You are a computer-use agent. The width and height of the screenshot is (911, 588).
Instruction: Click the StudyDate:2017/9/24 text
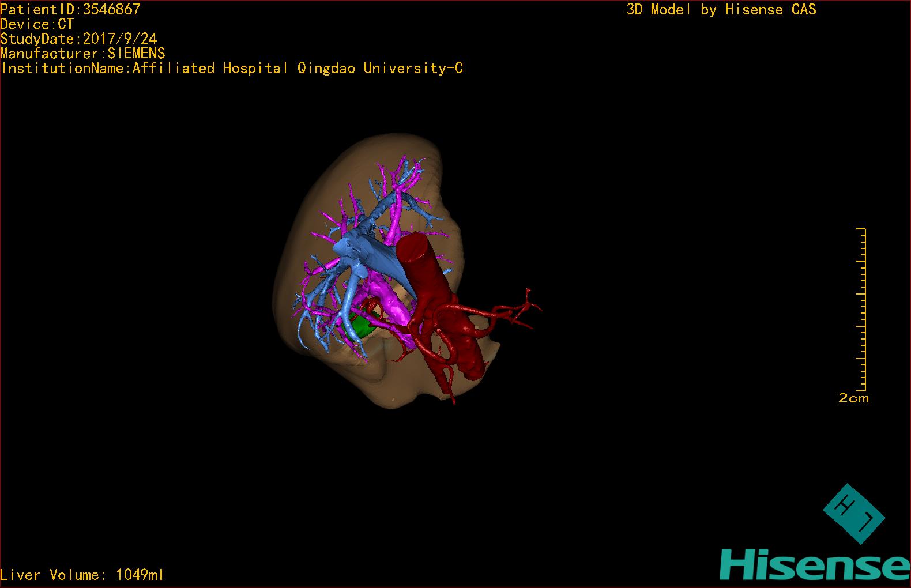click(78, 39)
